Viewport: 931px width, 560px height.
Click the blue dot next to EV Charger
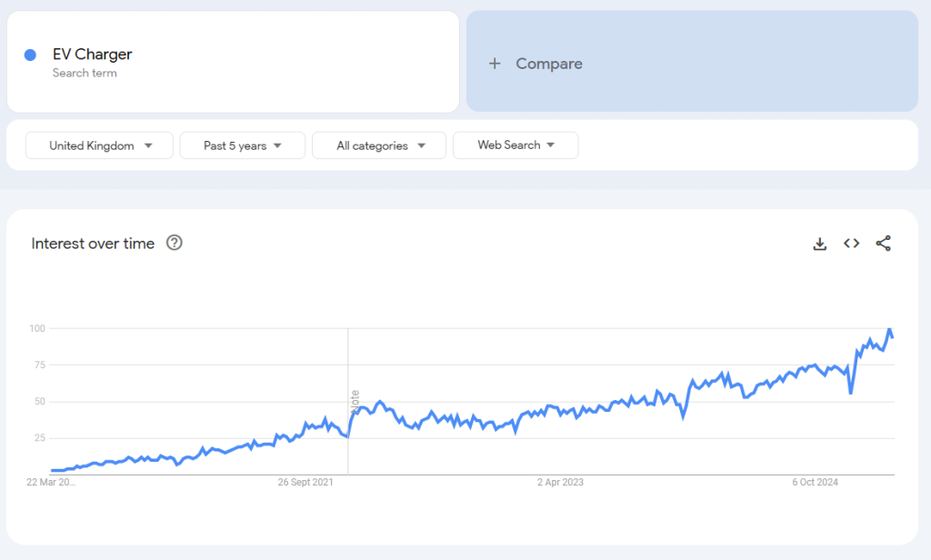click(x=30, y=55)
